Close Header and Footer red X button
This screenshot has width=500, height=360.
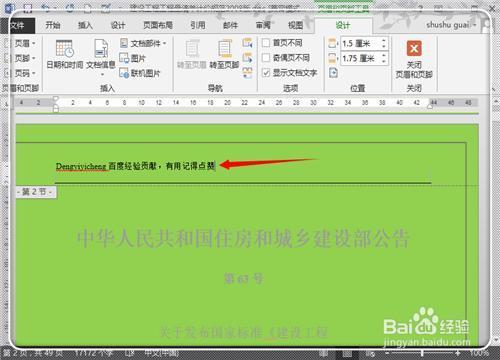pos(414,49)
